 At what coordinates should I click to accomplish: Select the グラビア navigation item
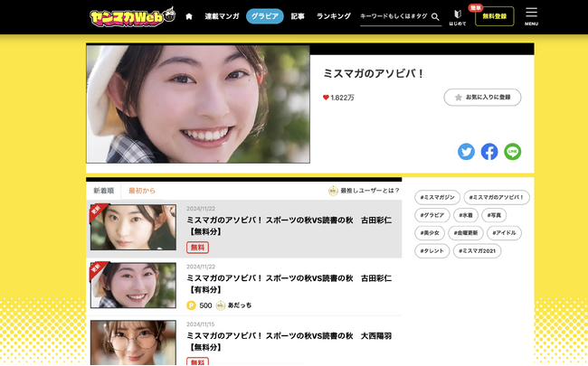point(265,16)
